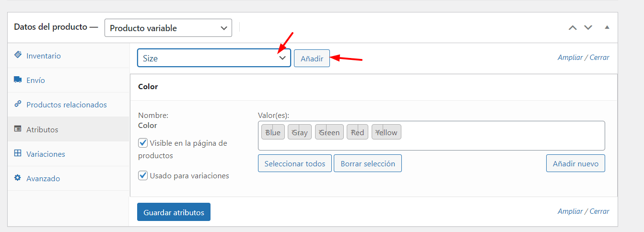
Task: Open the Size attribute dropdown
Action: point(214,58)
